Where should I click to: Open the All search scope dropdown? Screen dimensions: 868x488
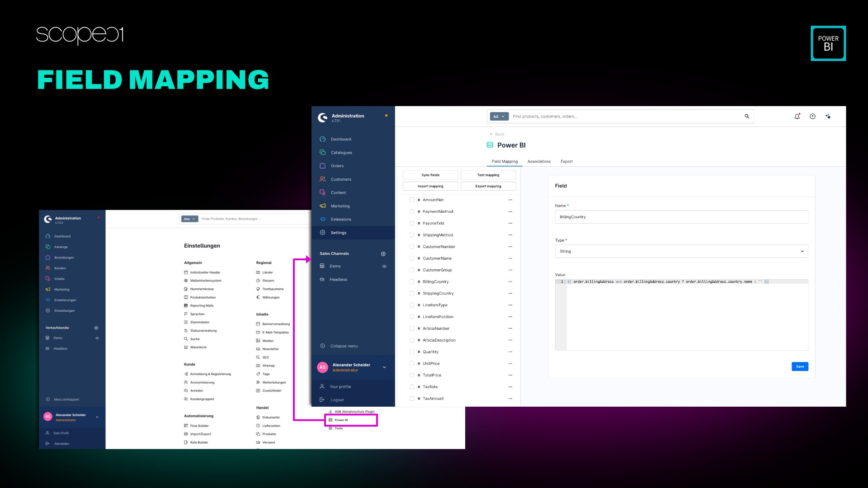point(499,117)
